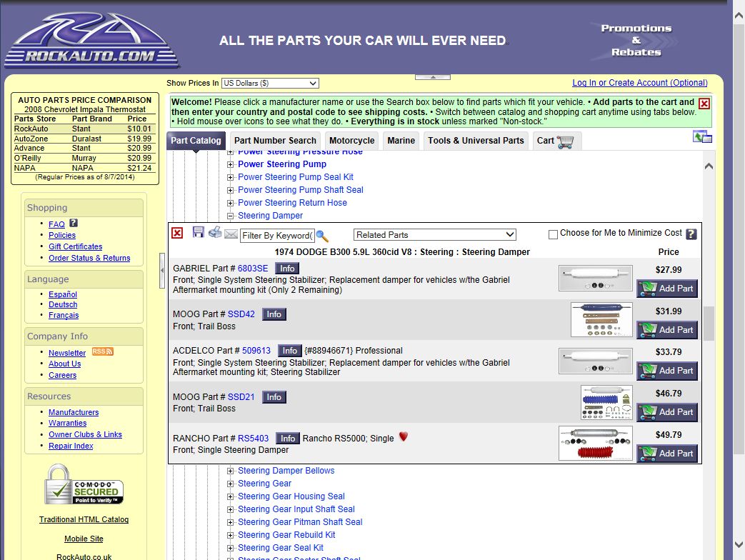Collapse the Steering Damper tree node

point(231,216)
